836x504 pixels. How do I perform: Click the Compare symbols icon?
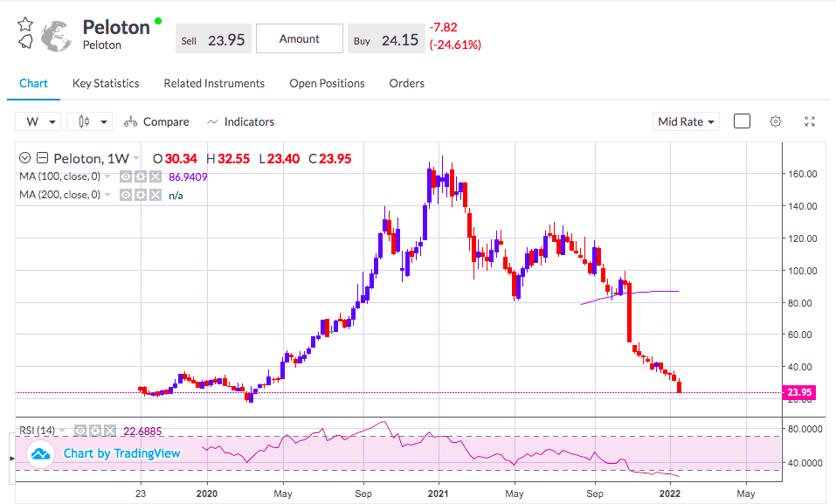[x=130, y=122]
